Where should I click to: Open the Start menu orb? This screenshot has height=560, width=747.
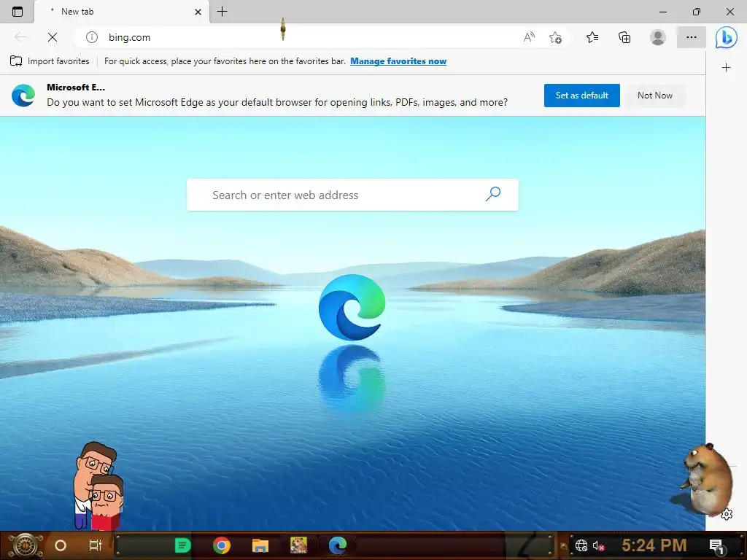point(26,545)
